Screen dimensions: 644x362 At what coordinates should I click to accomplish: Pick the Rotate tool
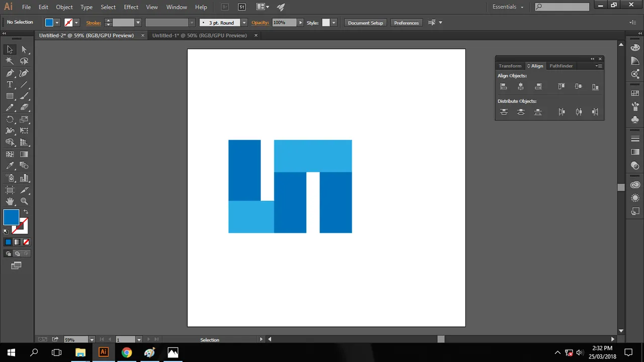(x=10, y=120)
